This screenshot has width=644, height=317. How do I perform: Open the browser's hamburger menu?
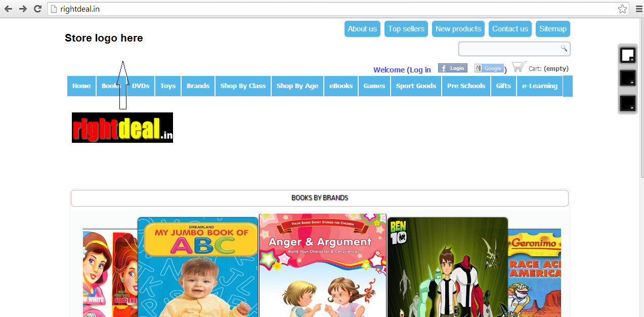(638, 9)
